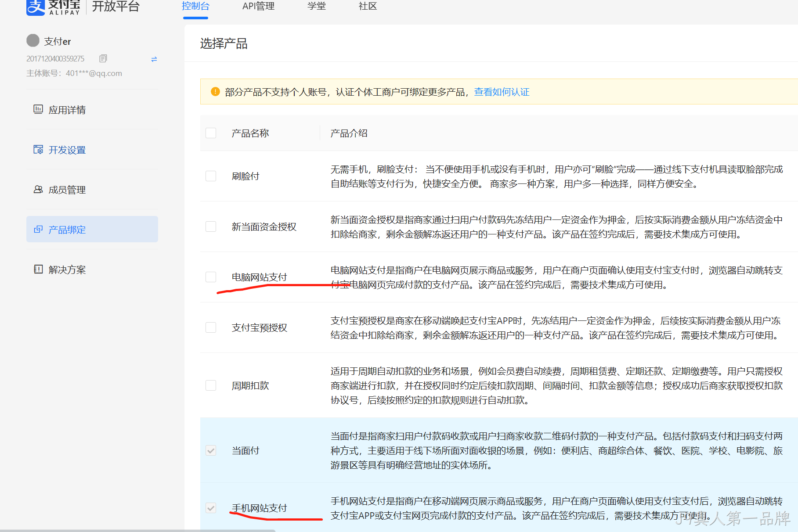
Task: Click the switch application arrows icon
Action: [154, 59]
